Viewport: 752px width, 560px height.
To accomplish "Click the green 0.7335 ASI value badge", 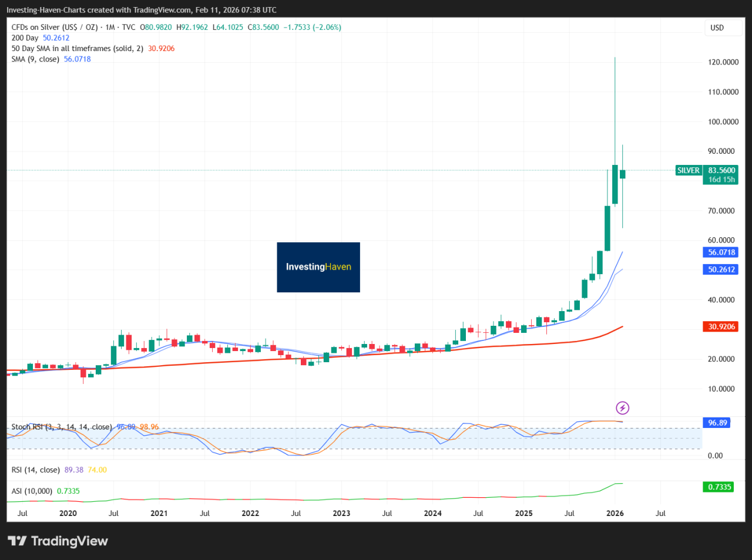I will [718, 487].
